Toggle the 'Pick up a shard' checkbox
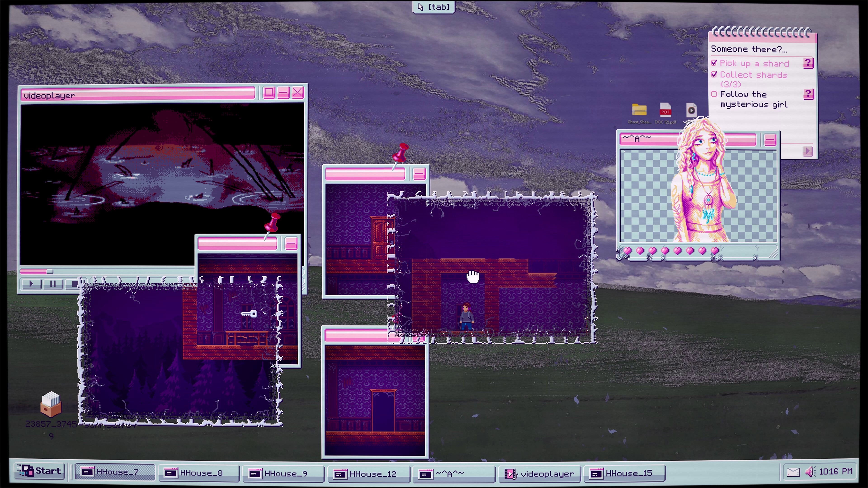The image size is (868, 488). [714, 63]
